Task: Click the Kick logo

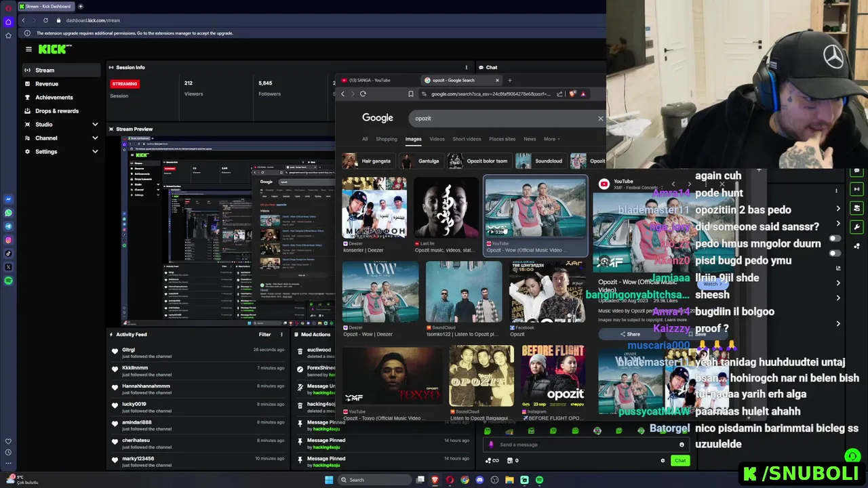Action: (x=54, y=49)
